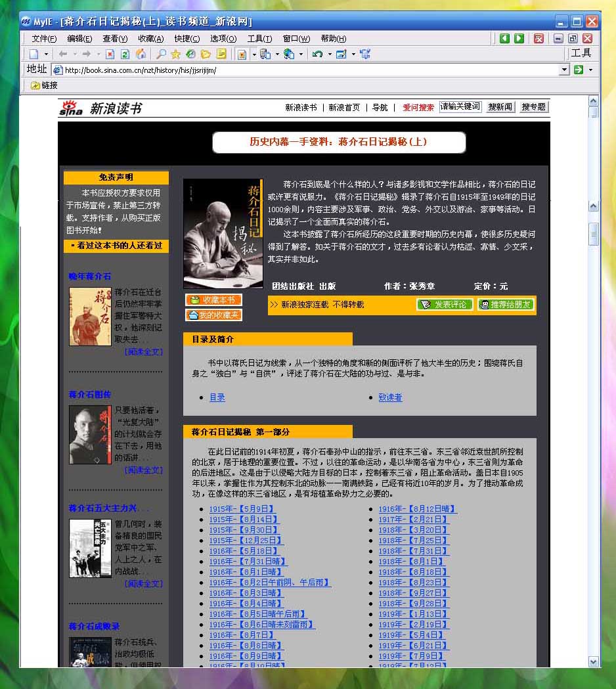Refresh the page with the green refresh icon
Screen dimensions: 616x689
tap(125, 54)
